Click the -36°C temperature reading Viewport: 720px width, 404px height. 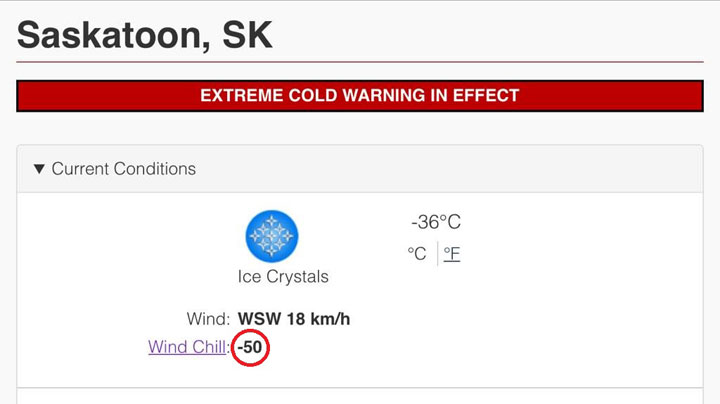435,222
